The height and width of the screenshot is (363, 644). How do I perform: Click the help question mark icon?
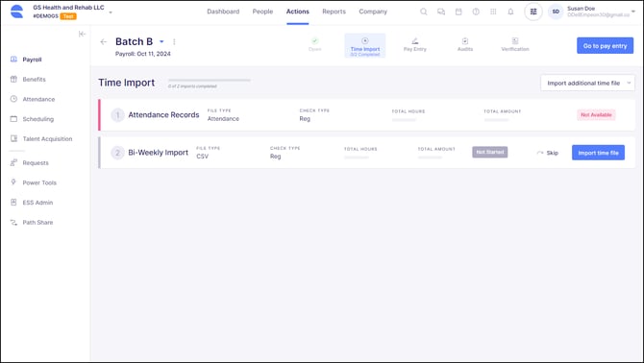pyautogui.click(x=476, y=12)
